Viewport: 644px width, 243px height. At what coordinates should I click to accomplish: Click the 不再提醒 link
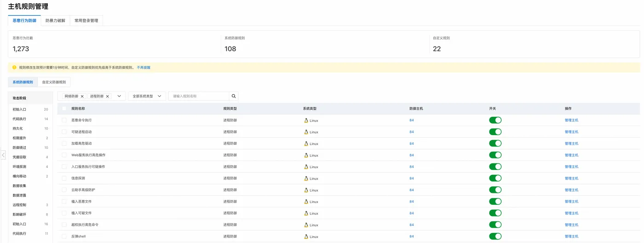144,68
